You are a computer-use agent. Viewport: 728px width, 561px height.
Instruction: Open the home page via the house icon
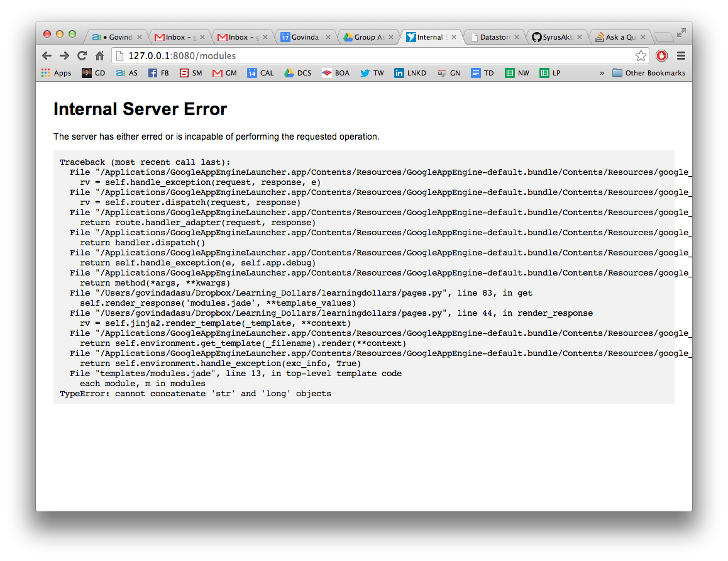99,56
